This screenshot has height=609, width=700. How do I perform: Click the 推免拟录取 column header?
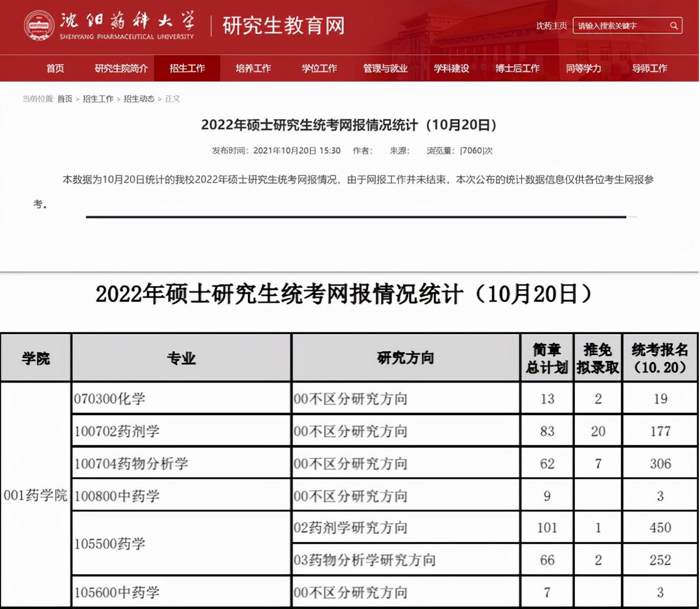598,358
